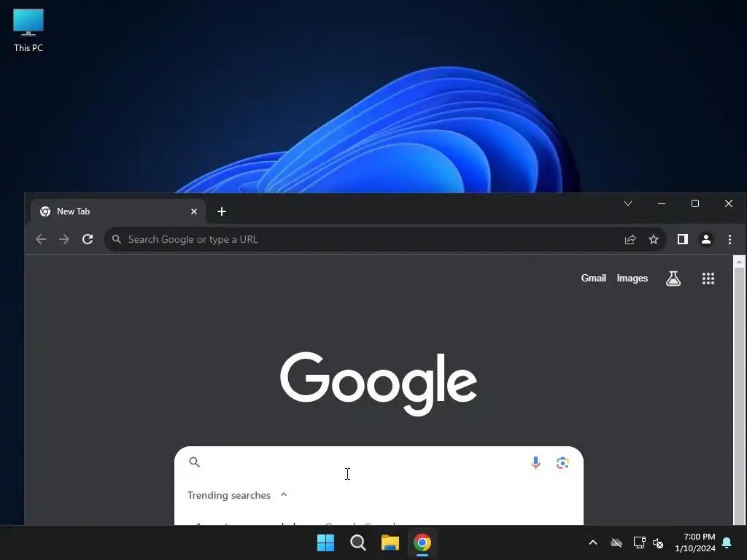This screenshot has width=747, height=560.
Task: Open File Explorer from taskbar
Action: [390, 542]
